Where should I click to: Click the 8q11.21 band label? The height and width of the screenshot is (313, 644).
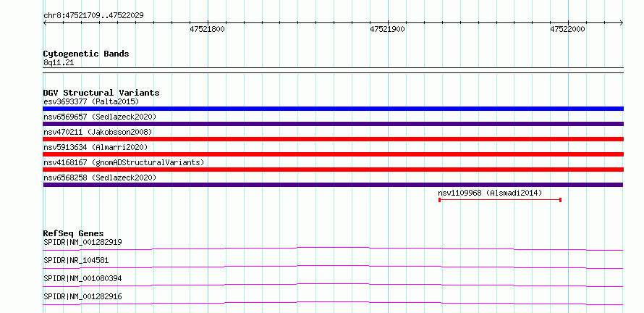(x=59, y=63)
